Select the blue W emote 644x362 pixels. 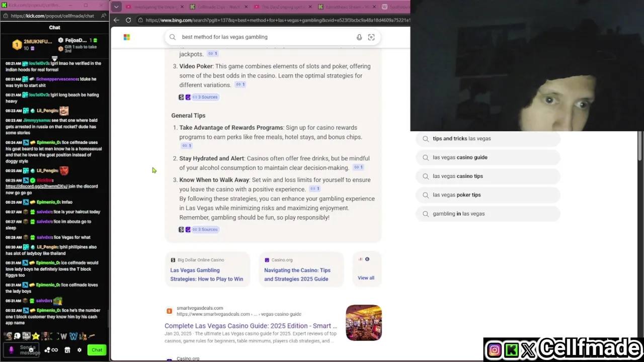(73, 336)
